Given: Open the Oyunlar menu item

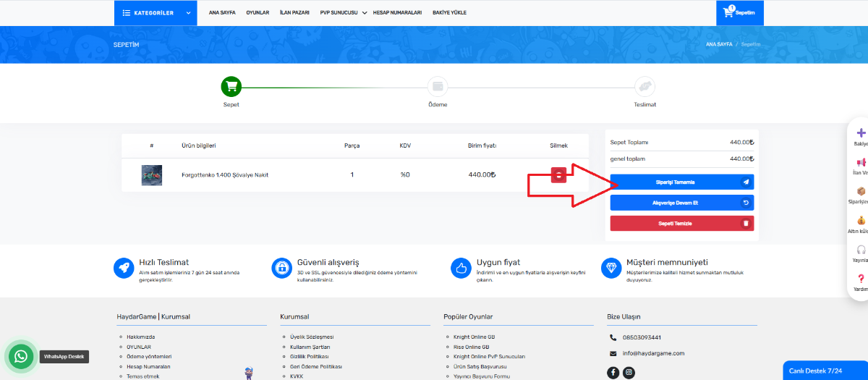Looking at the screenshot, I should pos(258,13).
